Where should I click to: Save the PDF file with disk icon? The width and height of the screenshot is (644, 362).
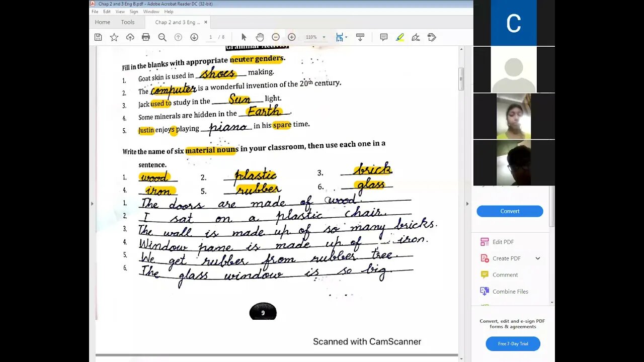click(x=98, y=37)
